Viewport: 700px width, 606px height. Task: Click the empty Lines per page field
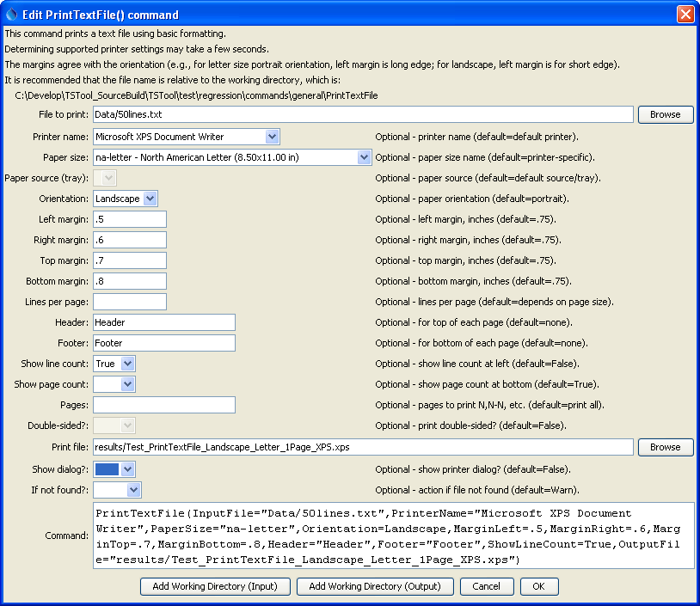click(130, 302)
